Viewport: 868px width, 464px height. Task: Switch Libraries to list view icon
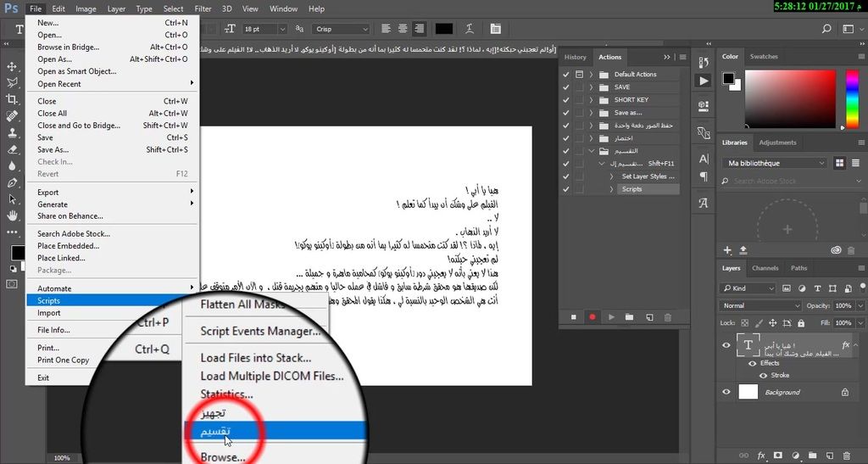[855, 163]
